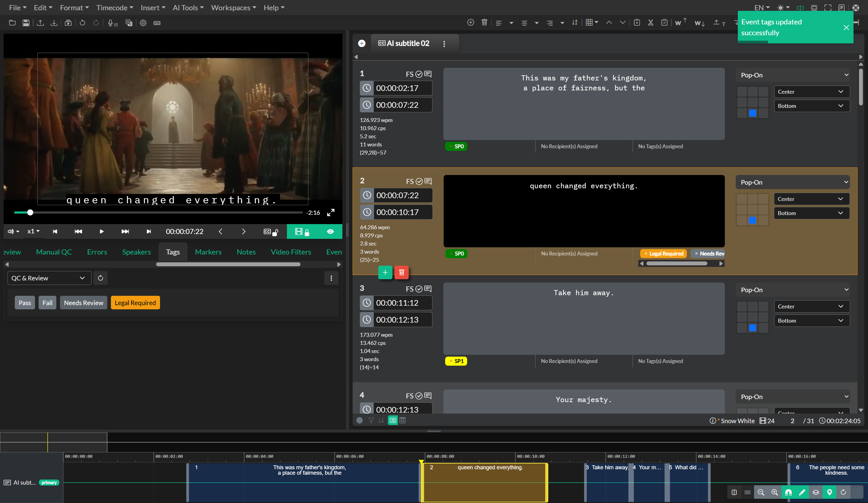Toggle the video lock film icon

pos(302,231)
